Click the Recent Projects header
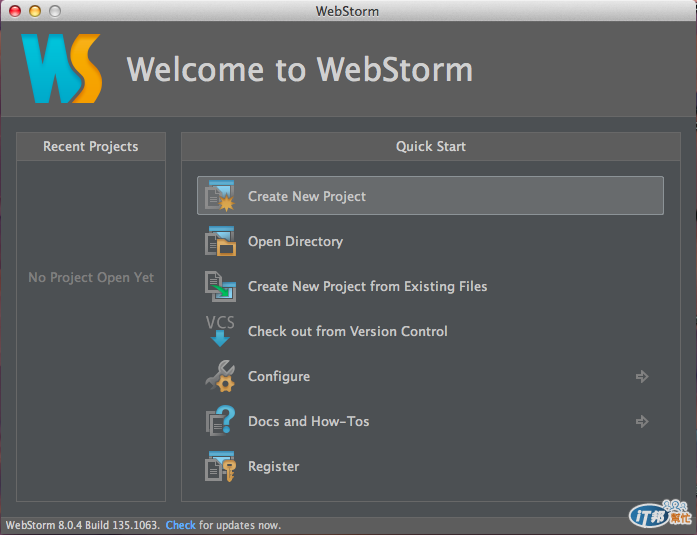Viewport: 697px width, 535px height. click(91, 147)
